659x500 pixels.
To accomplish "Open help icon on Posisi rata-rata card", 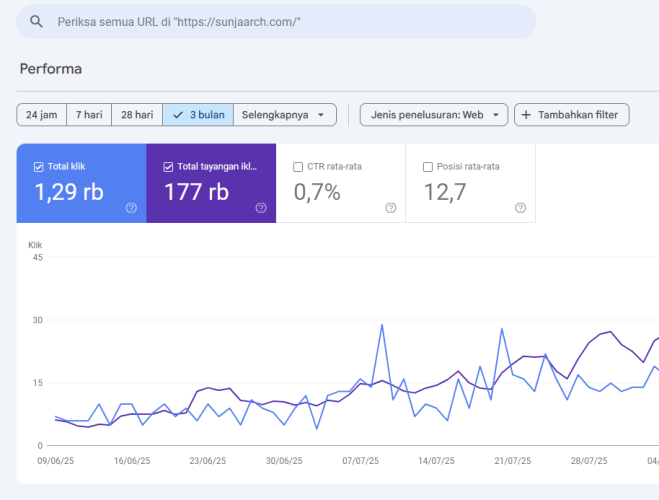I will point(521,208).
